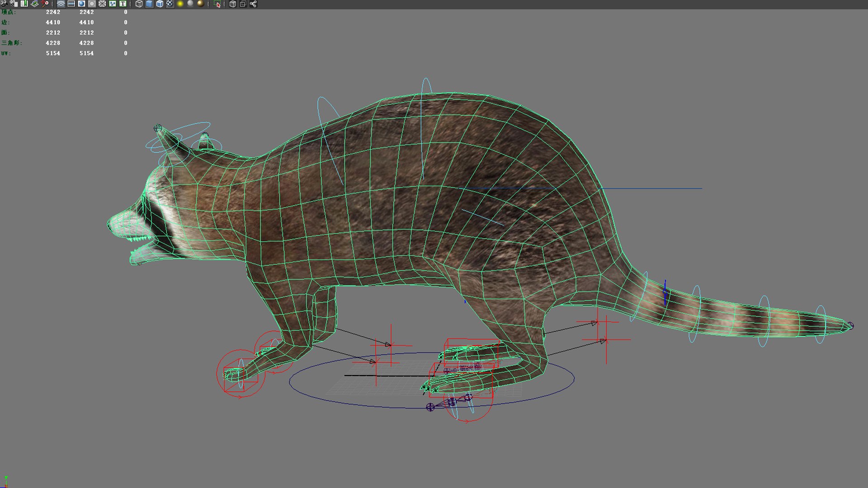Toggle Textured display checker icon
Image resolution: width=868 pixels, height=488 pixels.
pyautogui.click(x=170, y=4)
